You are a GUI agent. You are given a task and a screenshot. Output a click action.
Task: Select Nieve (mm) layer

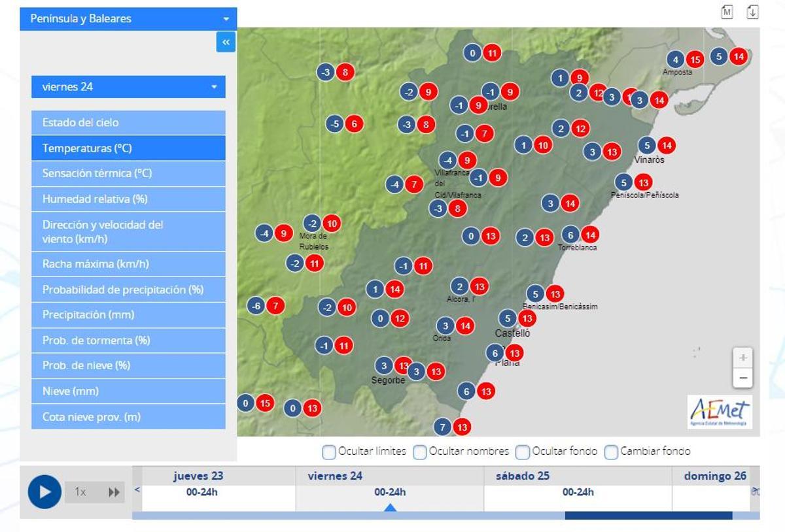pos(128,391)
